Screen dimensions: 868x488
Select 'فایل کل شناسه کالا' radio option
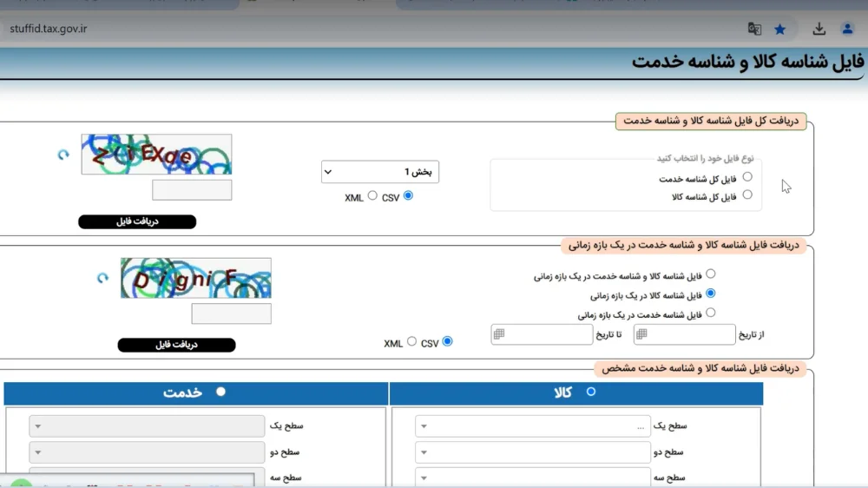747,195
